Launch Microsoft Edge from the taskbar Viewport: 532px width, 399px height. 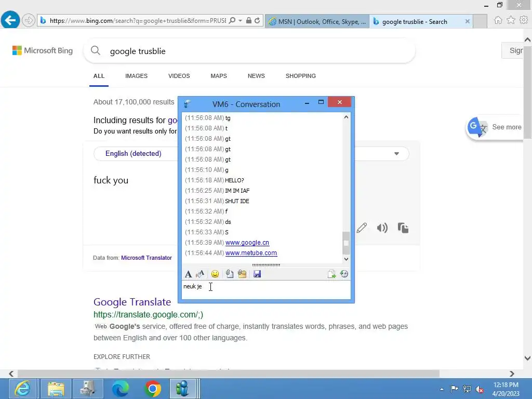click(121, 389)
